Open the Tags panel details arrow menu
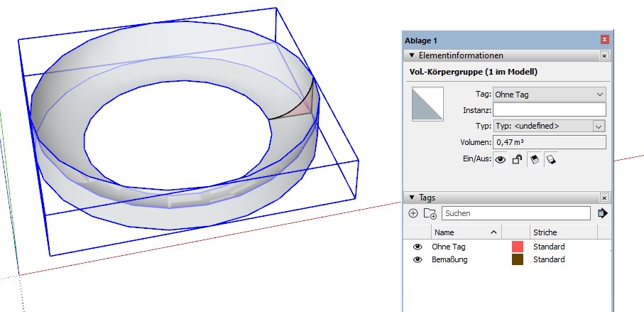Viewport: 644px width, 312px height. [602, 213]
